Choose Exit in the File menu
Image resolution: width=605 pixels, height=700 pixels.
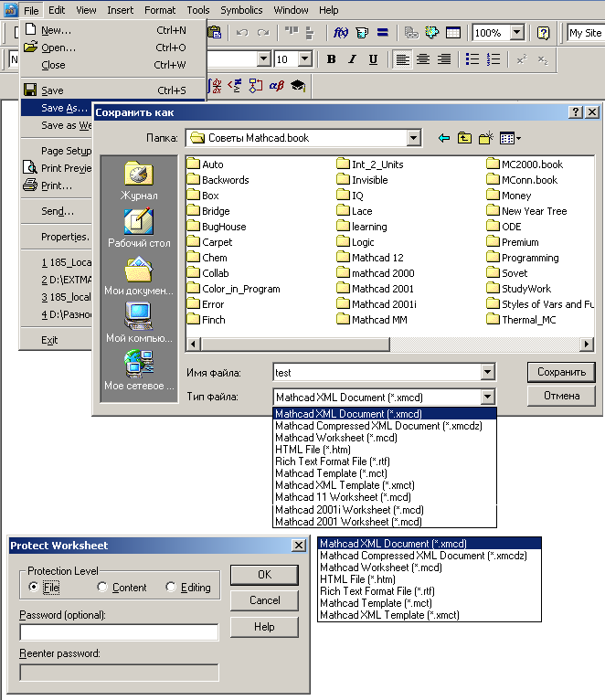point(49,340)
